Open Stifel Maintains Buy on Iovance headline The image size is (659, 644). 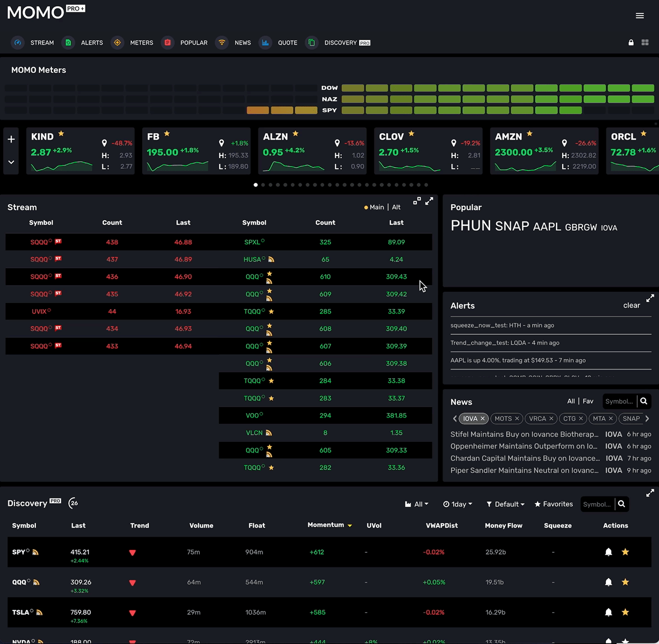tap(524, 434)
